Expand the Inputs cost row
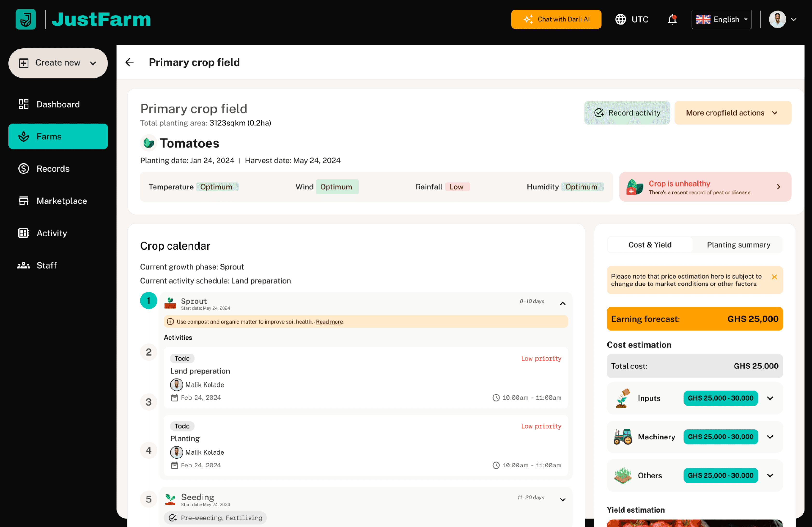 (x=770, y=398)
